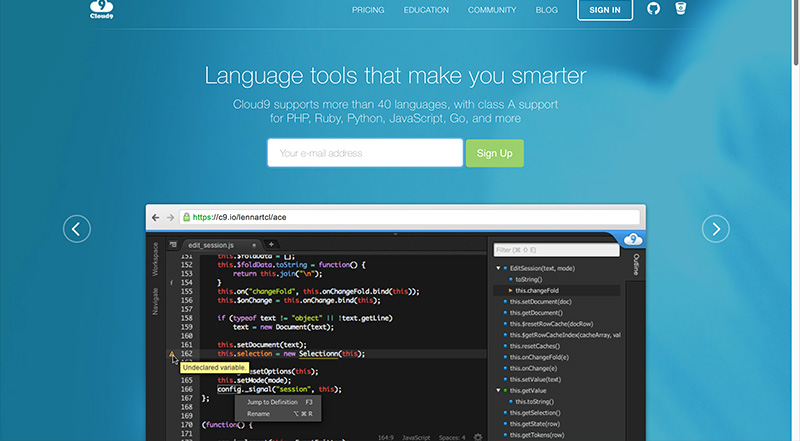Click JavaScript language in status bar
This screenshot has height=441, width=800.
coord(416,437)
